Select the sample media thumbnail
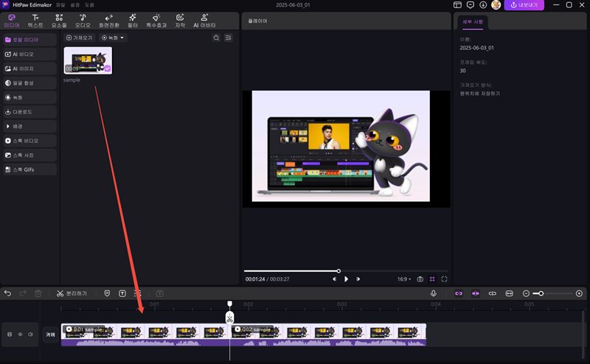This screenshot has width=590, height=364. pos(88,60)
